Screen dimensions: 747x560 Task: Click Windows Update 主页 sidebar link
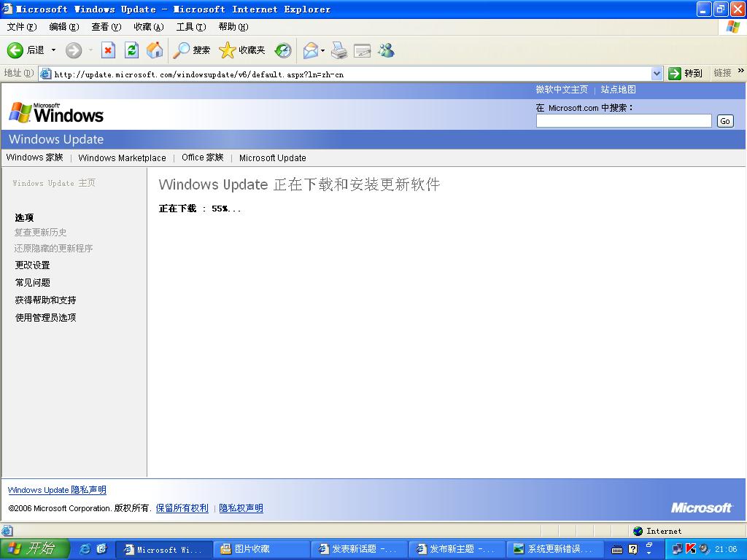(54, 183)
